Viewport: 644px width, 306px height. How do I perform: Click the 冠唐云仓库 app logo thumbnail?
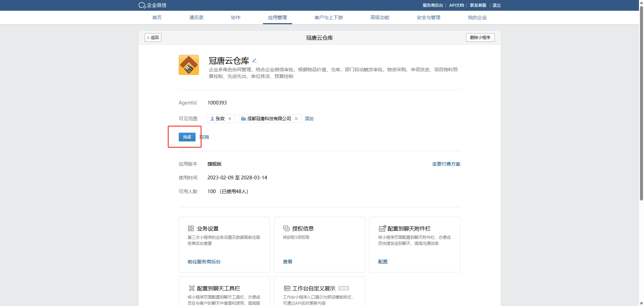coord(189,65)
